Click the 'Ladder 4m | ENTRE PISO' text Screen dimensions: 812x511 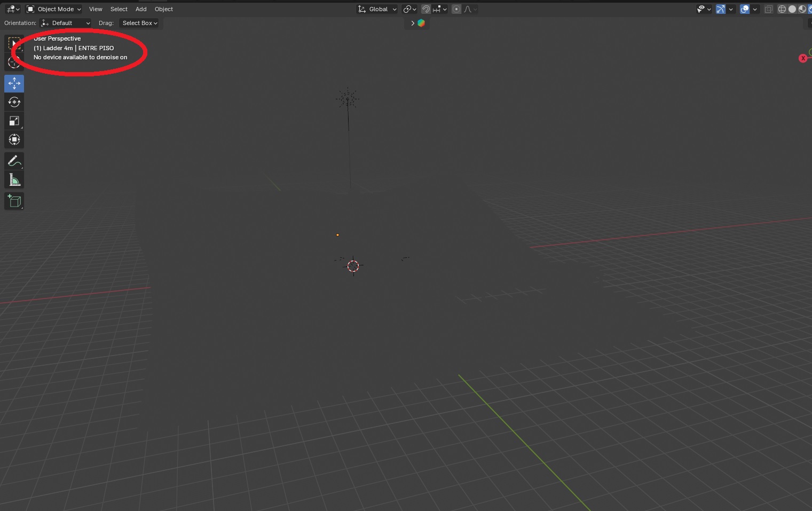[78, 48]
